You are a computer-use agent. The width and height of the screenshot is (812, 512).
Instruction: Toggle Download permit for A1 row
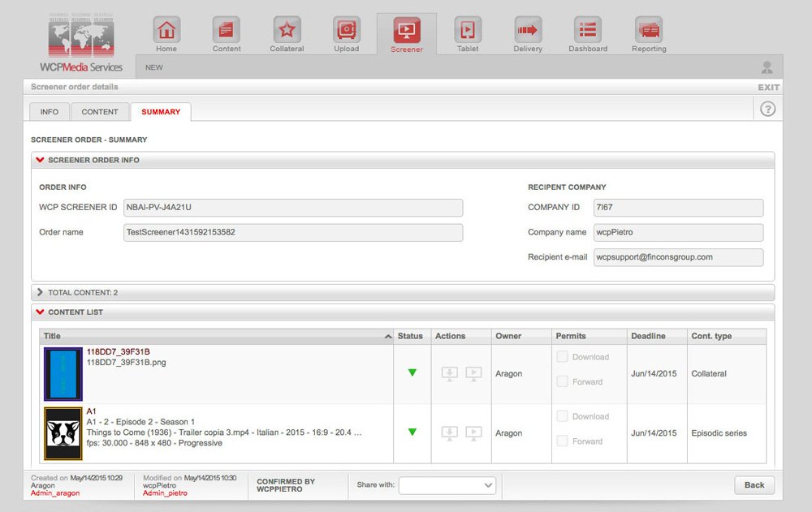[562, 416]
